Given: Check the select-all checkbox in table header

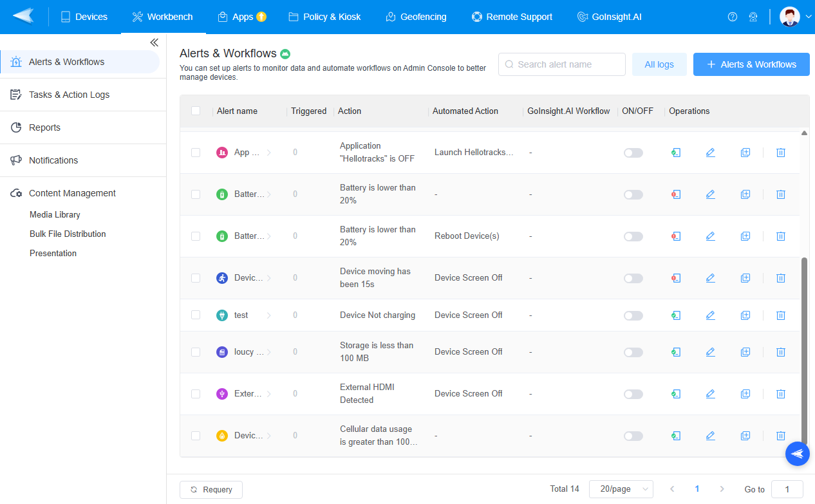Looking at the screenshot, I should click(x=196, y=111).
